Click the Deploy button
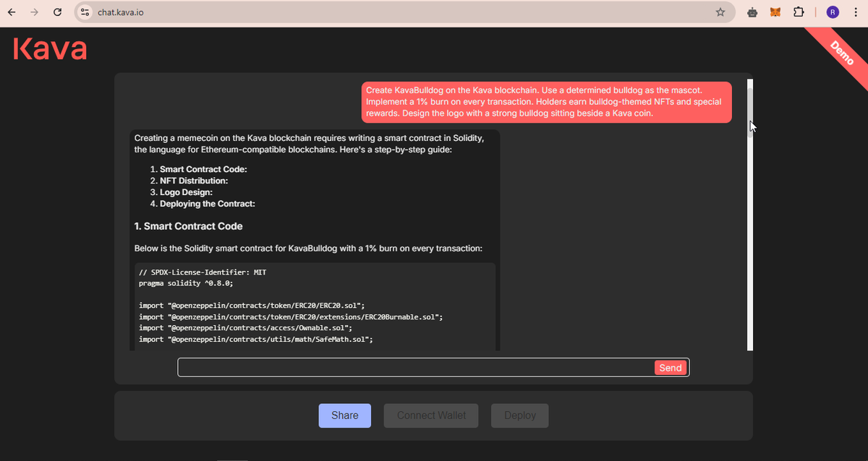868x461 pixels. pyautogui.click(x=519, y=415)
